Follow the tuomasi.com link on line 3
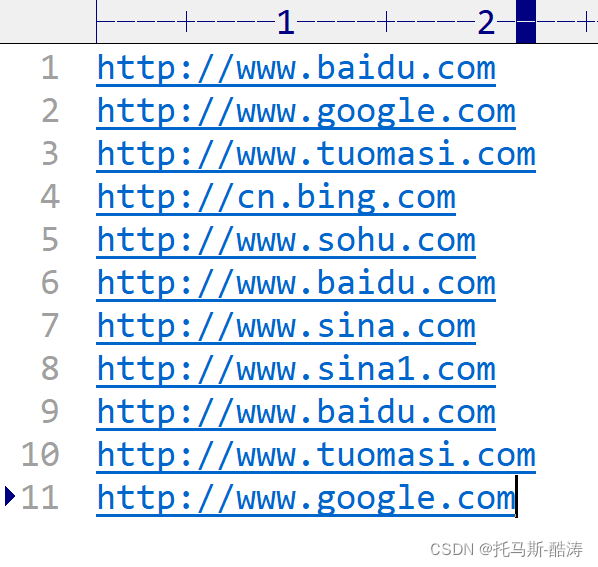The image size is (598, 567). 316,155
